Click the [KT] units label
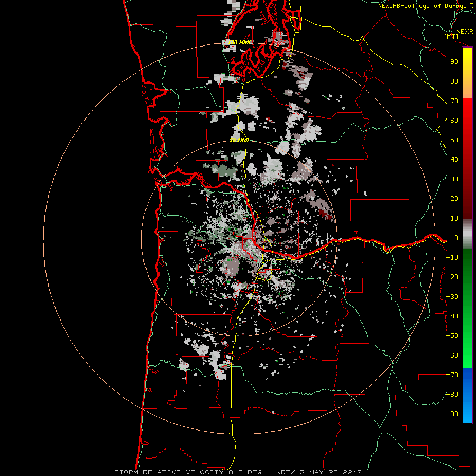 click(452, 37)
